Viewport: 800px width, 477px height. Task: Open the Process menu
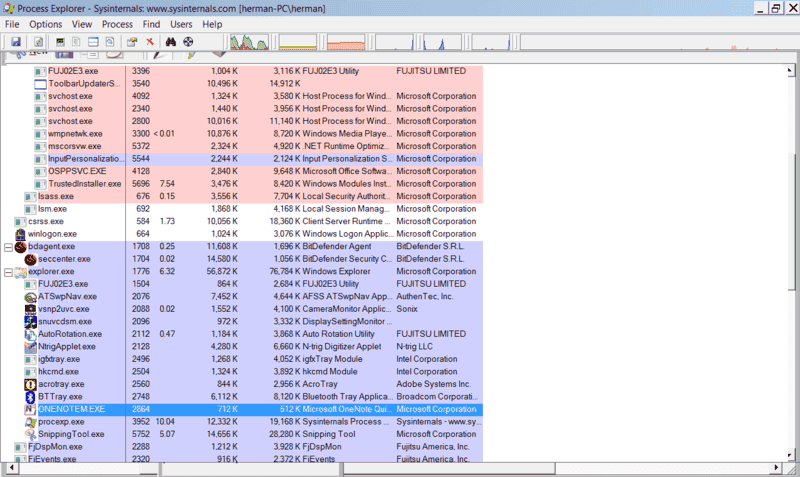point(117,23)
